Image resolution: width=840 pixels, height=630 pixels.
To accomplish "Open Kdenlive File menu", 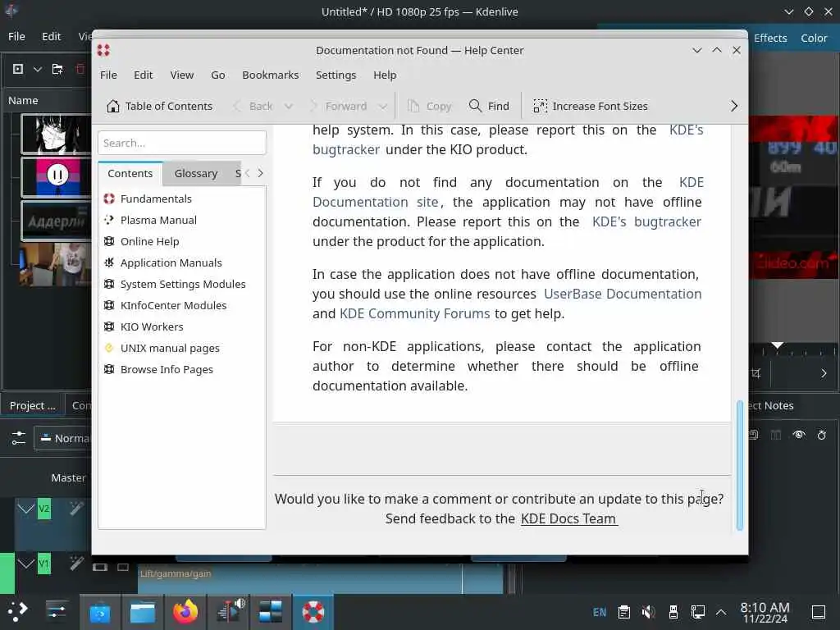I will click(x=16, y=36).
